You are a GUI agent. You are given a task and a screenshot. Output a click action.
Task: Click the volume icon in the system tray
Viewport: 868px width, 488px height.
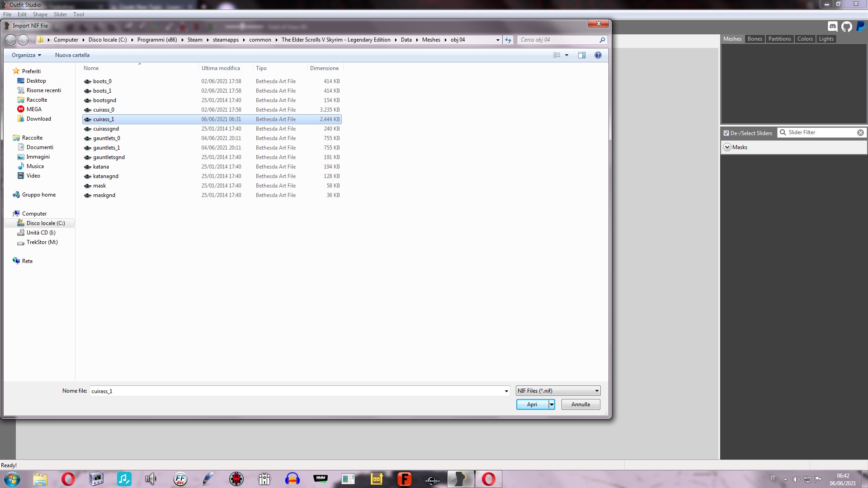[x=796, y=479]
